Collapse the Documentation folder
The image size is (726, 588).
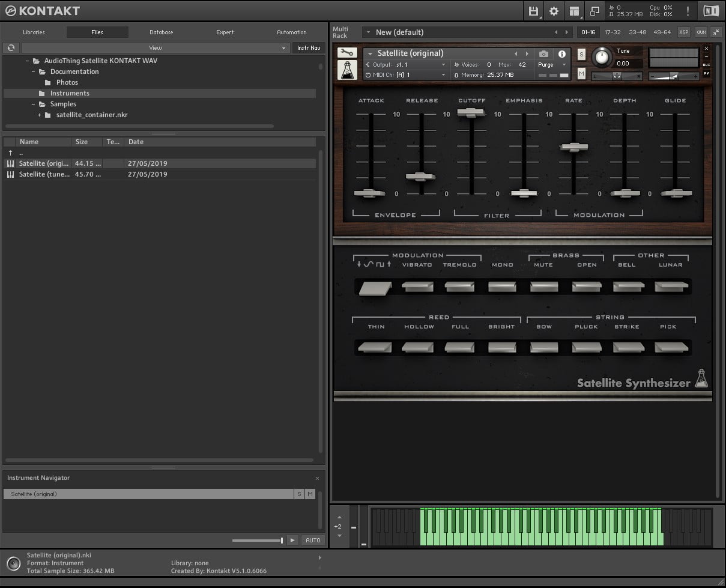point(34,71)
